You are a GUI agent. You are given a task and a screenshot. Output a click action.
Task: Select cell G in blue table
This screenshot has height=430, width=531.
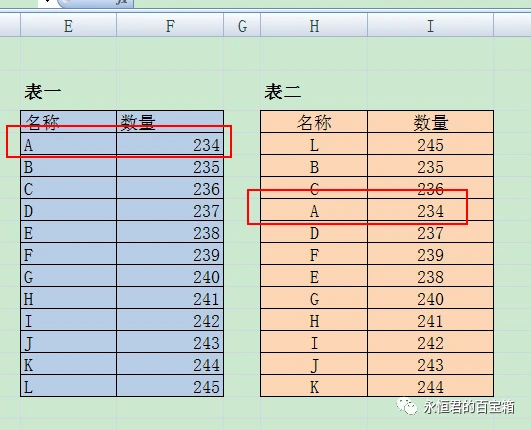click(x=68, y=276)
